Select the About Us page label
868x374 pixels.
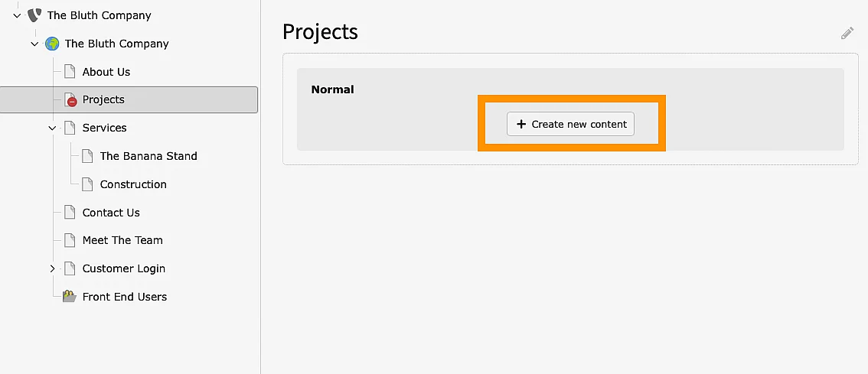coord(106,72)
